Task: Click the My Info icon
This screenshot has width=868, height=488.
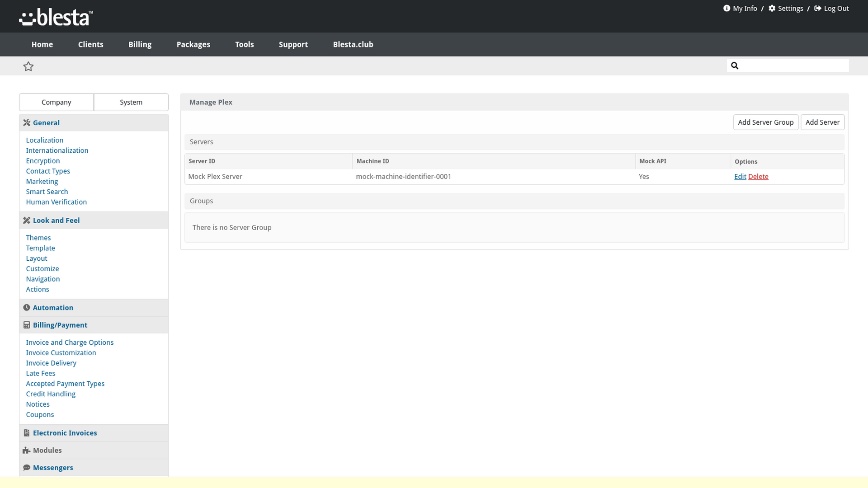Action: tap(726, 8)
